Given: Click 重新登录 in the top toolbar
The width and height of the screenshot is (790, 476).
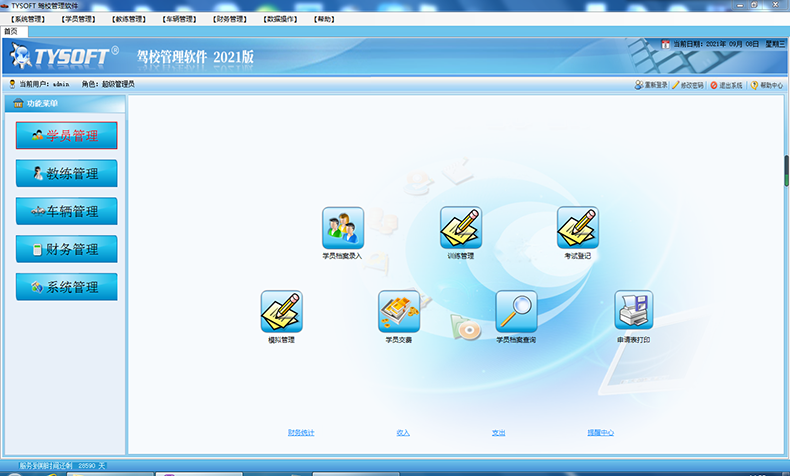Looking at the screenshot, I should pyautogui.click(x=651, y=85).
